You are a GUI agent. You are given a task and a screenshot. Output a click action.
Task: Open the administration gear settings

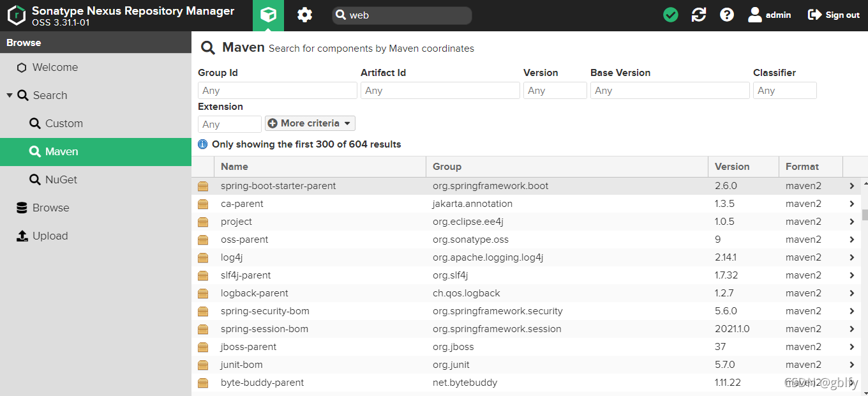305,15
